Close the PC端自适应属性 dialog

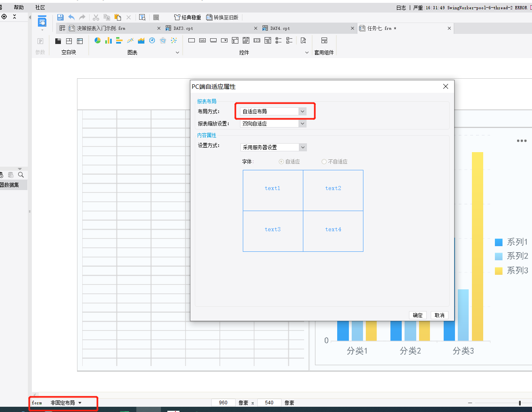[x=446, y=86]
